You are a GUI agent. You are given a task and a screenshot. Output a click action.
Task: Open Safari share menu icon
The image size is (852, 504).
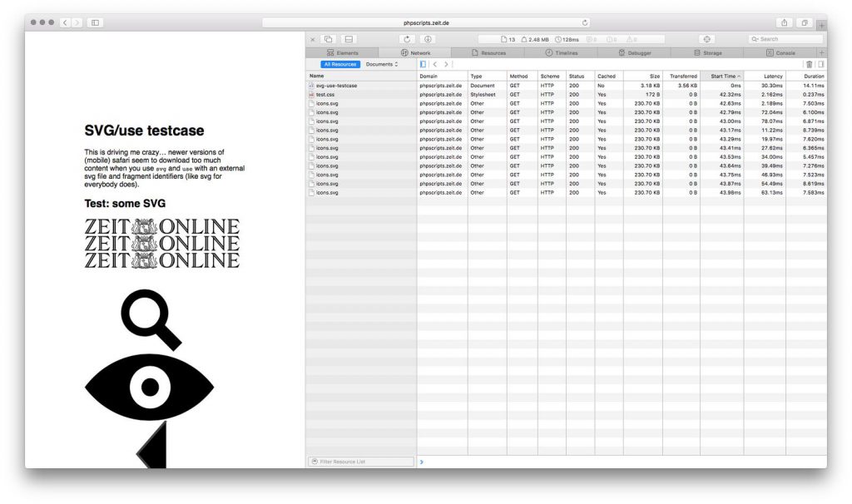(784, 22)
